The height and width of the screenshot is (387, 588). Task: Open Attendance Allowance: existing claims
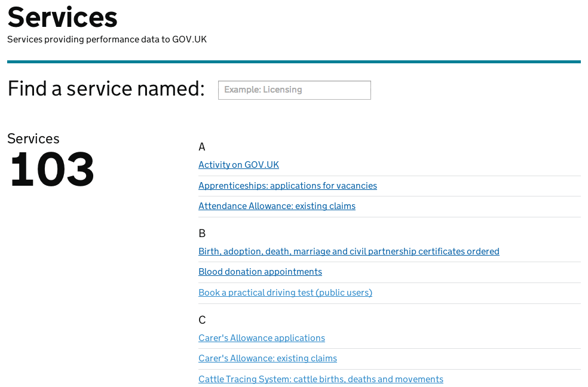(277, 206)
